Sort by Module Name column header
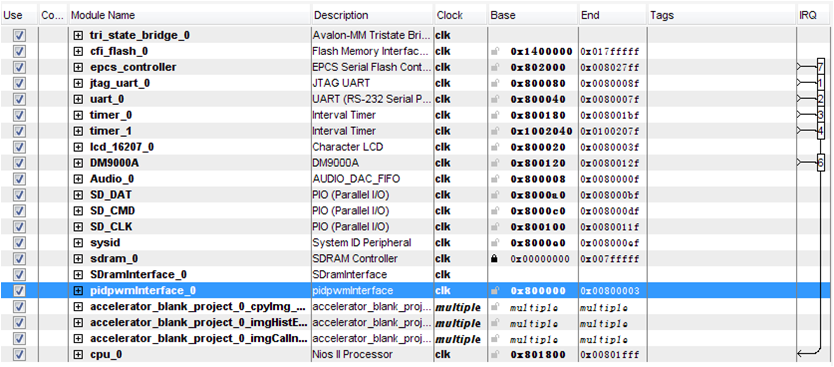 pyautogui.click(x=190, y=15)
